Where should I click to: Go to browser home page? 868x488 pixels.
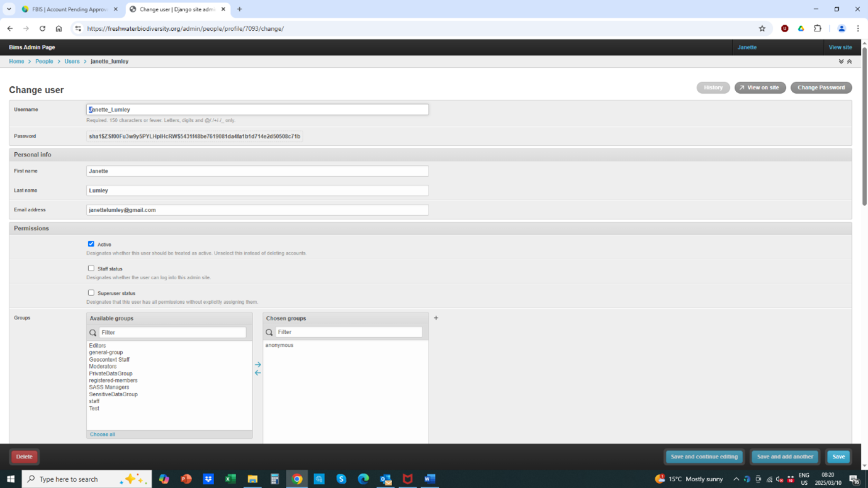tap(59, 28)
